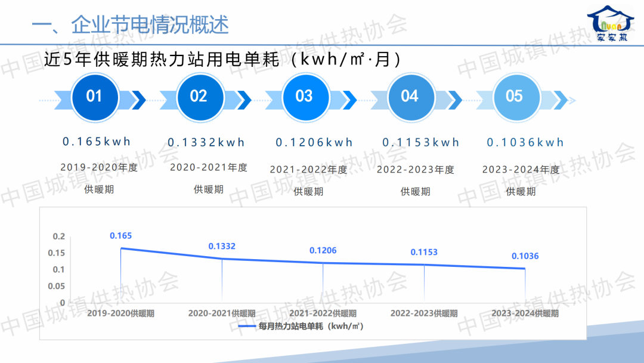Select the 02 step circle
The height and width of the screenshot is (363, 644).
pos(199,97)
